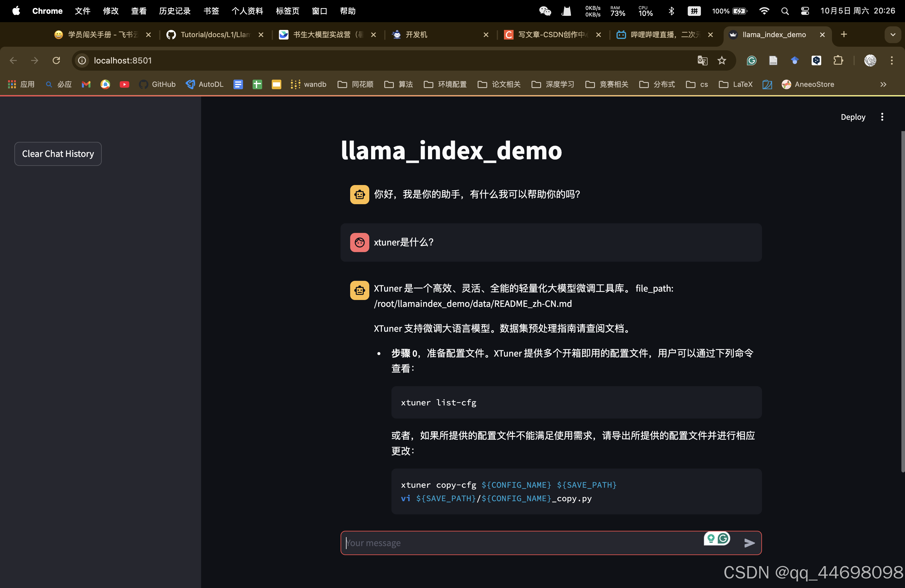This screenshot has width=905, height=588.
Task: Click the Gmail icon in the bookmarks bar
Action: tap(86, 84)
